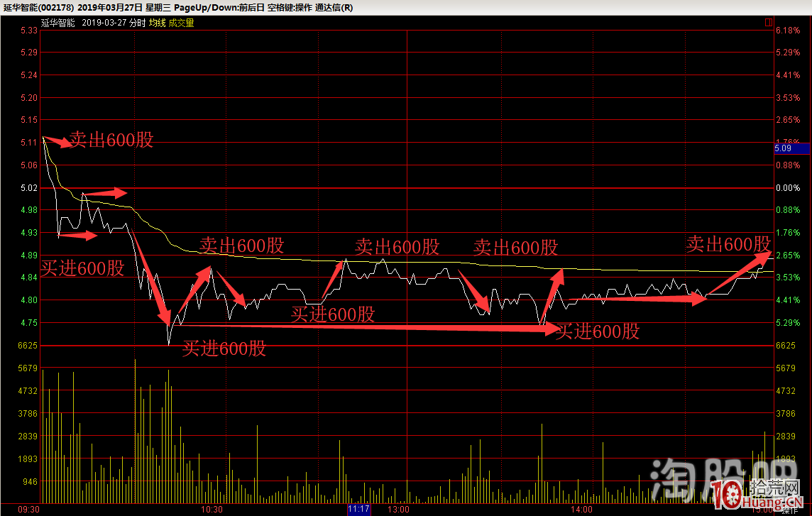Click the 4.75 price axis label

coord(29,323)
